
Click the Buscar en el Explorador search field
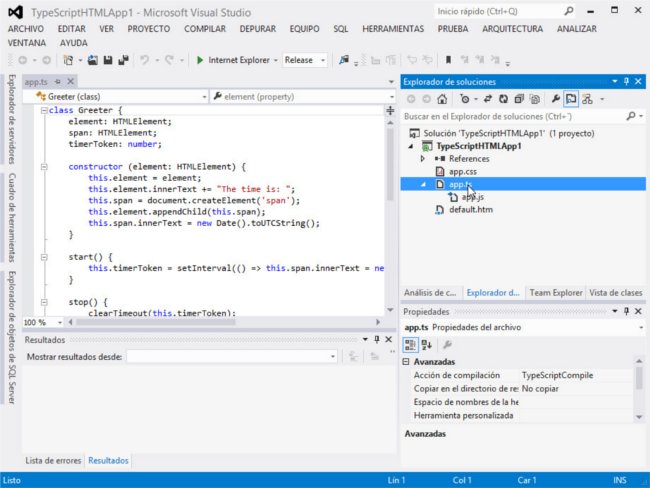(x=514, y=116)
